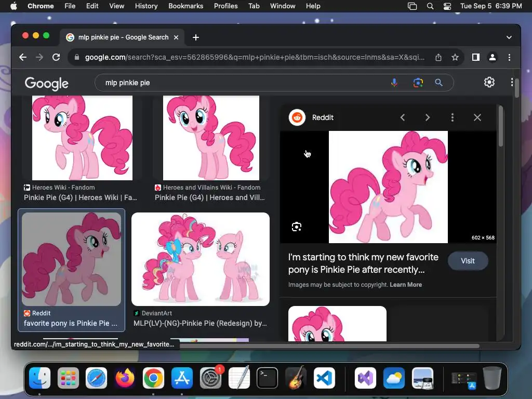Open the Help menu

point(313,6)
